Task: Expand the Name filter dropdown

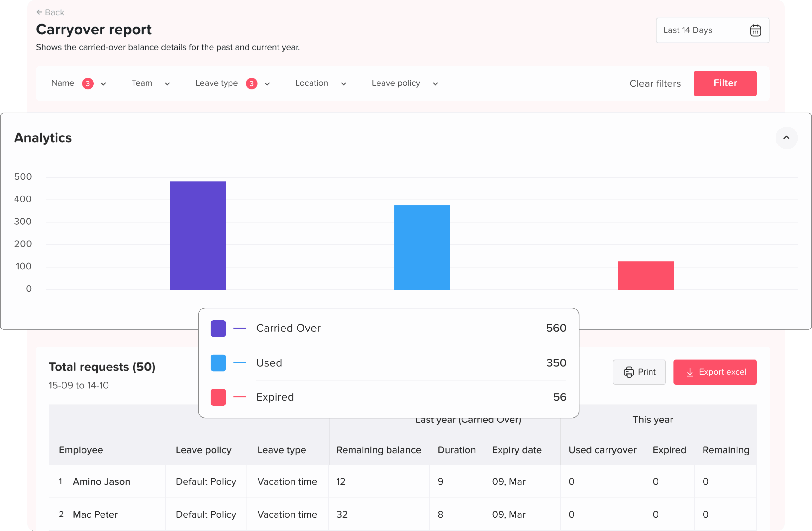Action: tap(103, 84)
